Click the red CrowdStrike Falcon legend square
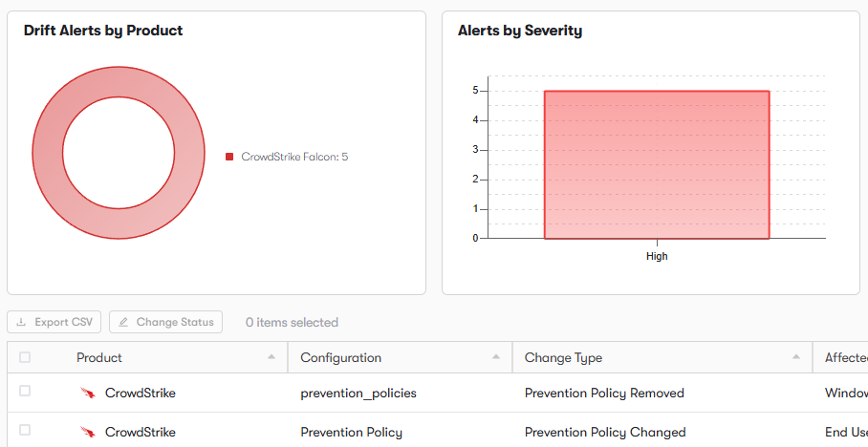This screenshot has height=447, width=868. (229, 157)
